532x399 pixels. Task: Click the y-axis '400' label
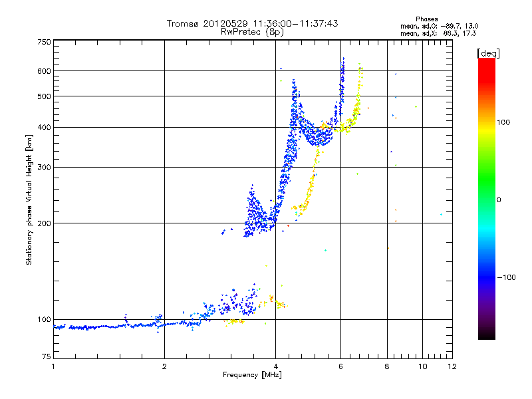coord(44,127)
